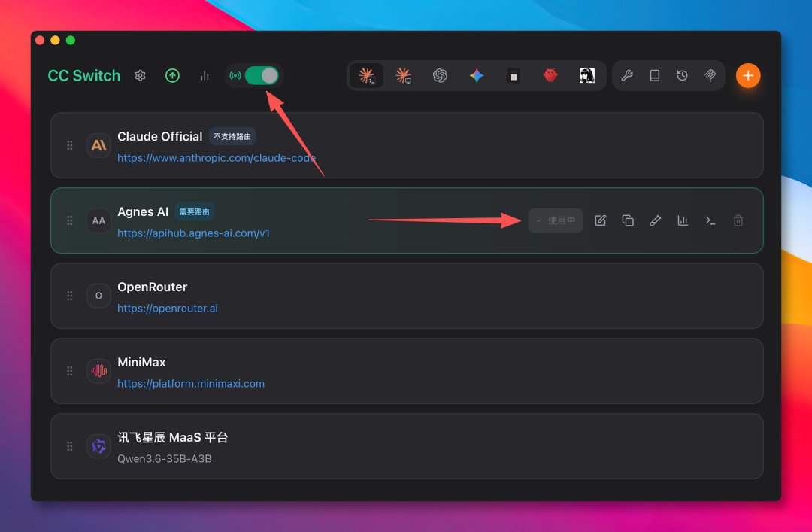Open the apihub.agnes-ai.com/v1 link
The image size is (812, 532).
click(x=194, y=233)
